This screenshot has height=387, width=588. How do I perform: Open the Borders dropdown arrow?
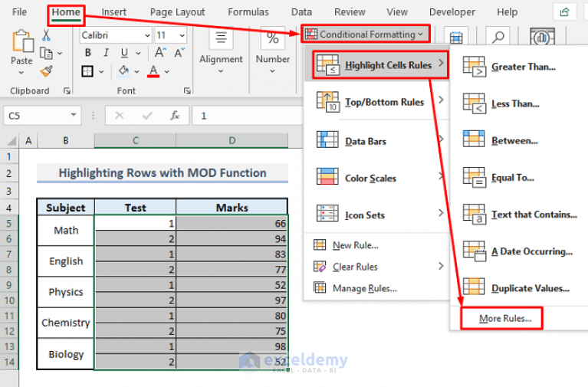point(101,71)
